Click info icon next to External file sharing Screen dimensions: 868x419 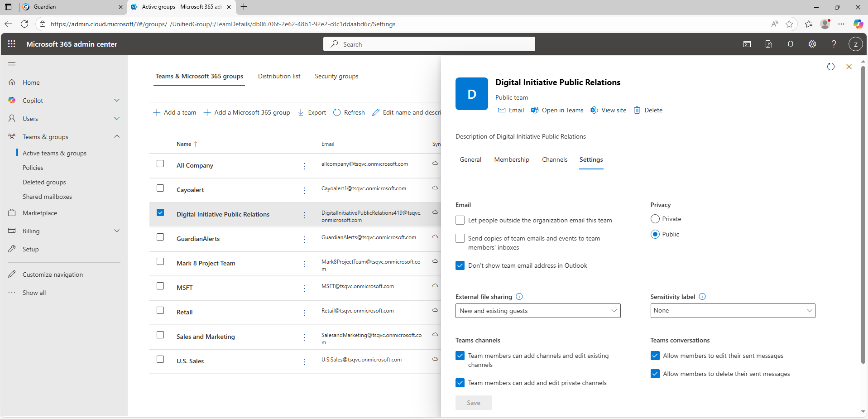pos(519,297)
